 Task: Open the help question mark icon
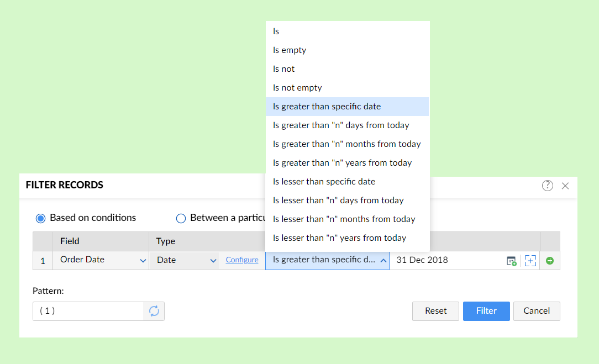tap(548, 186)
